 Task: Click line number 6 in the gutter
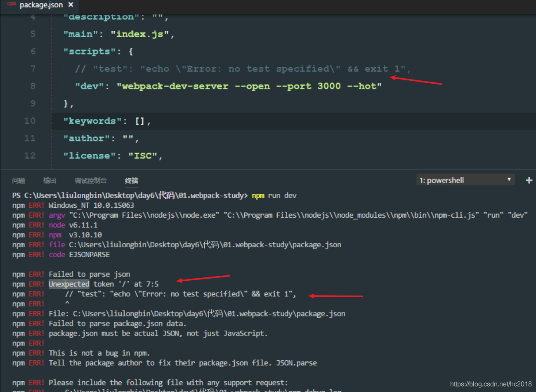33,52
